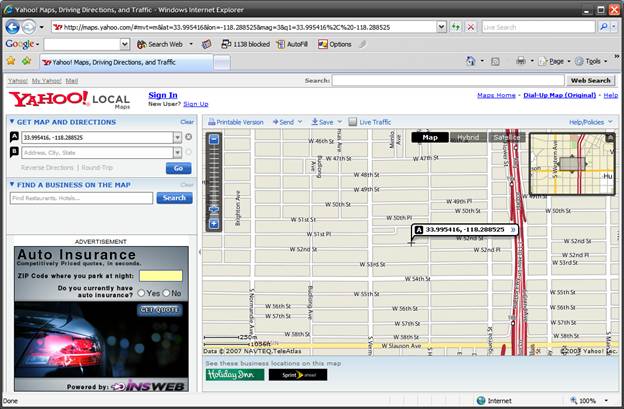Click the browser Forward arrow button
This screenshot has height=409, width=624.
tap(29, 27)
